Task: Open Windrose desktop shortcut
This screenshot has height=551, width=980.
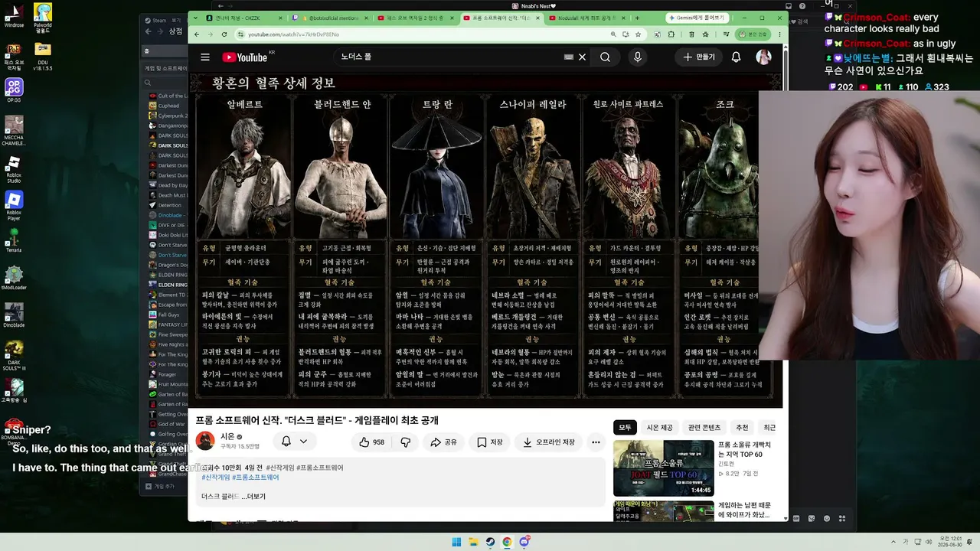Action: (14, 15)
